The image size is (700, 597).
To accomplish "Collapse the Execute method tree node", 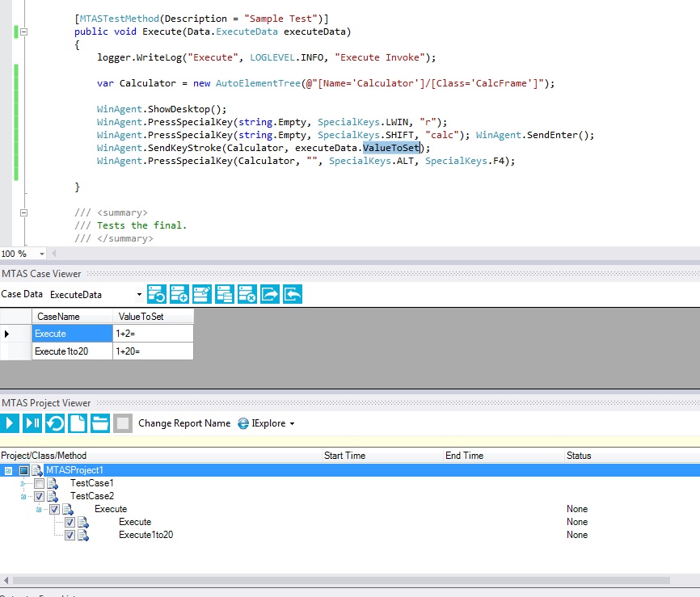I will point(38,509).
